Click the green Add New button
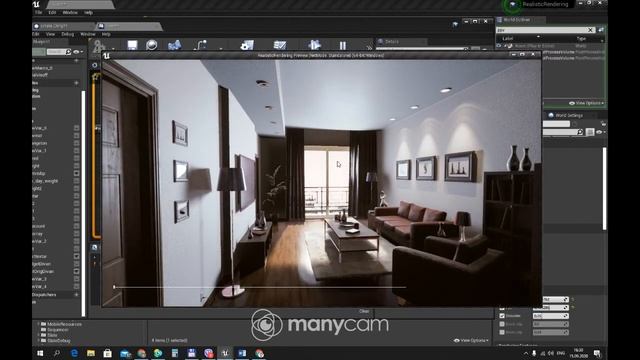Image resolution: width=640 pixels, height=360 pixels. (38, 52)
